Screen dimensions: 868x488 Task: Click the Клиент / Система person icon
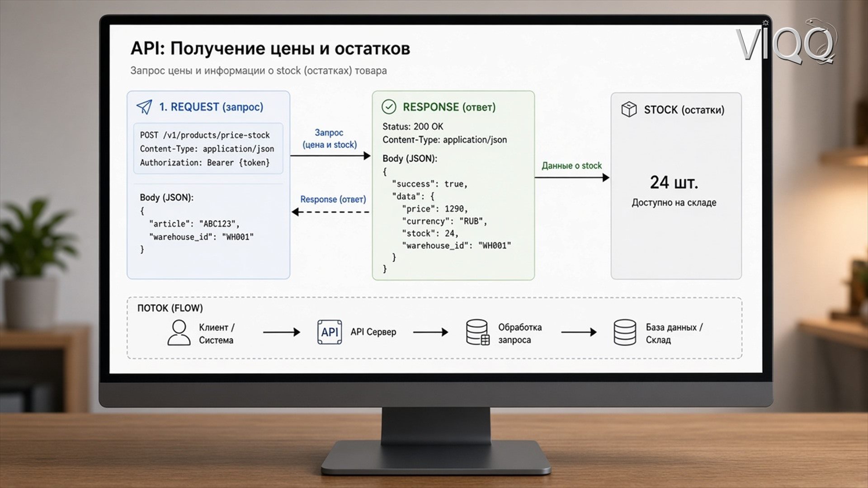[179, 333]
